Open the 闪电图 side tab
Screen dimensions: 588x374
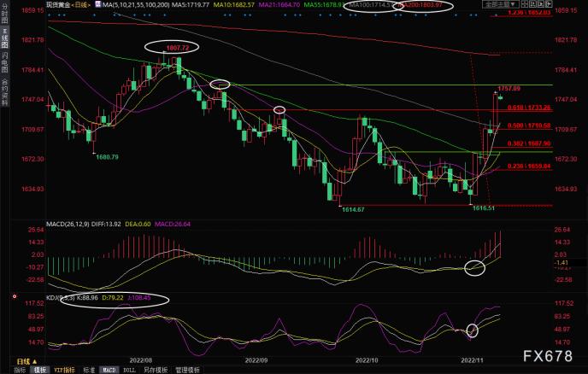pos(4,62)
